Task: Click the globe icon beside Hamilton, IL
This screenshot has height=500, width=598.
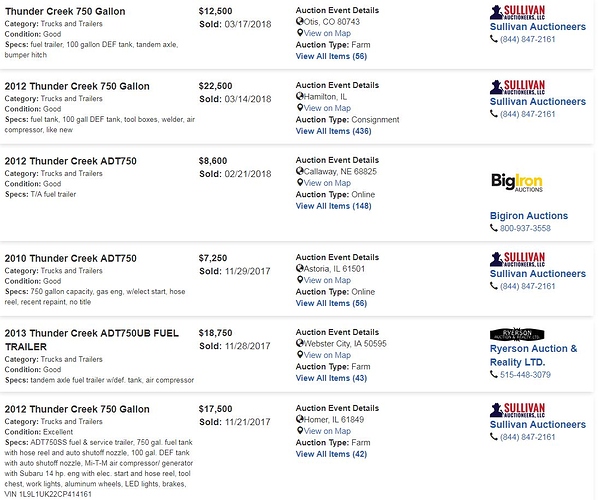Action: [300, 96]
